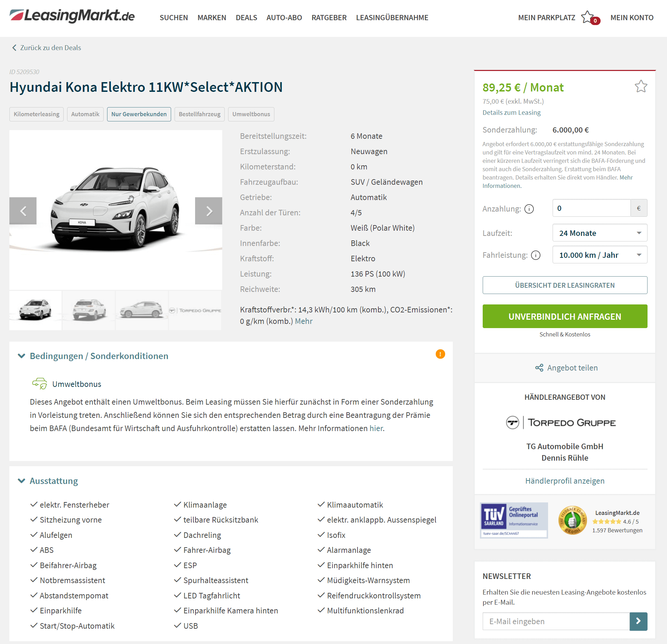Screen dimensions: 667x644
Task: Open the DEALS menu item
Action: (x=246, y=17)
